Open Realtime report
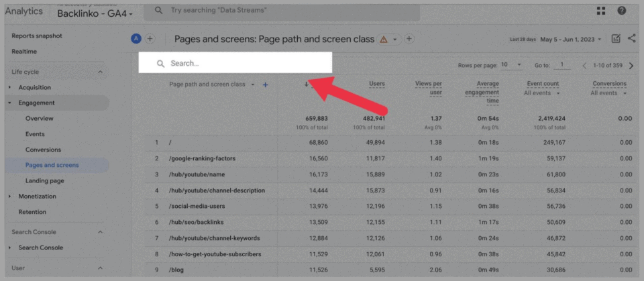Viewport: 644px width, 281px height. tap(24, 52)
